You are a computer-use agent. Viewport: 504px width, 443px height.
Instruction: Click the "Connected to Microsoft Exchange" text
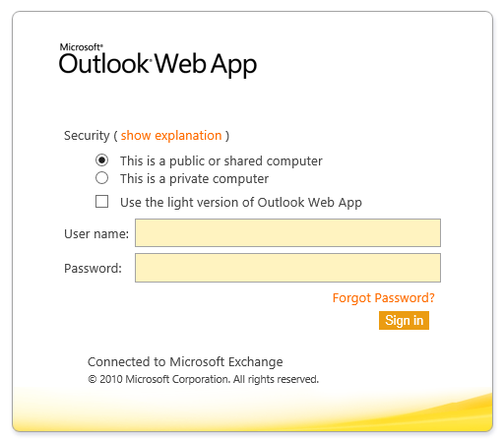pyautogui.click(x=185, y=362)
